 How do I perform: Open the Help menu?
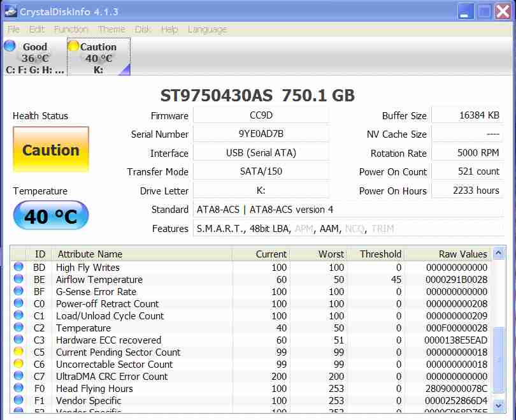(169, 29)
